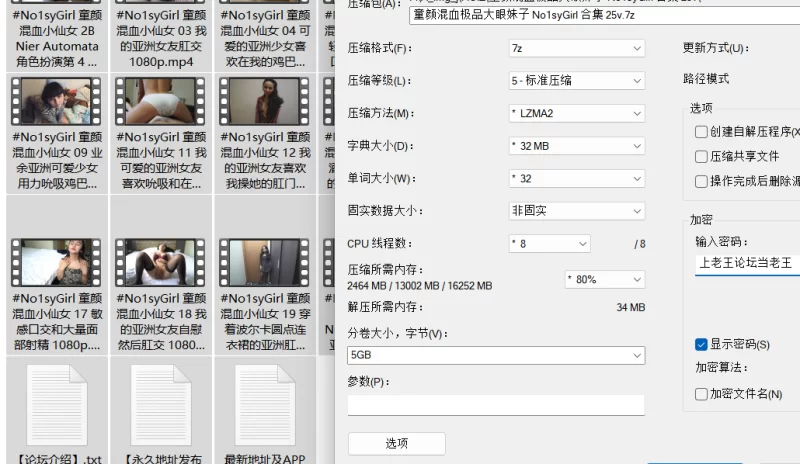Click the 选项 button below parameters
Viewport: 800px width, 464px height.
click(x=396, y=443)
